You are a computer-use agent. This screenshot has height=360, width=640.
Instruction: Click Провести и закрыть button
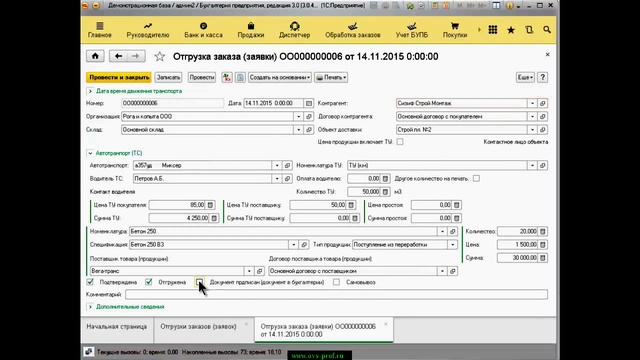[119, 78]
